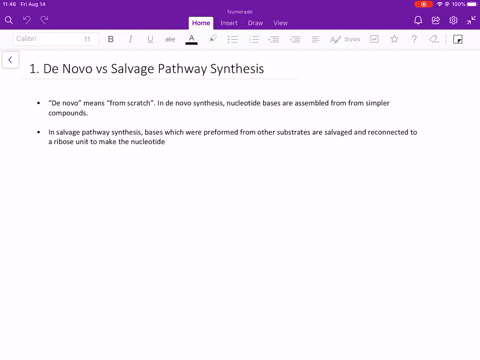The width and height of the screenshot is (480, 360).
Task: Open the sticky note page icon
Action: click(x=458, y=39)
